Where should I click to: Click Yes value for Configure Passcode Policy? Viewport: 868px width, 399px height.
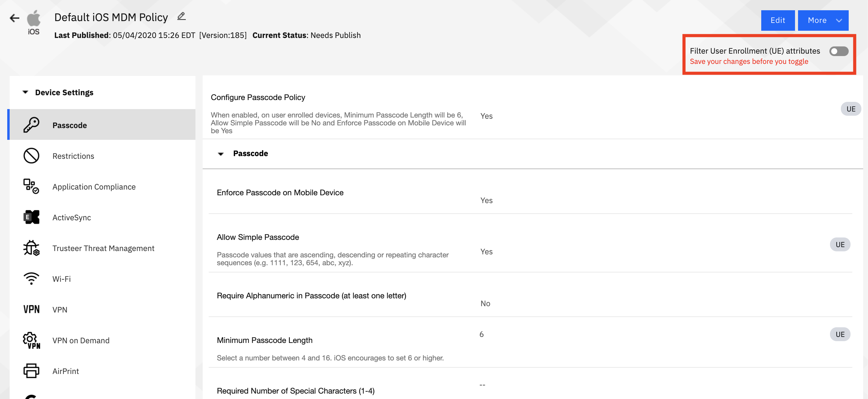coord(486,116)
